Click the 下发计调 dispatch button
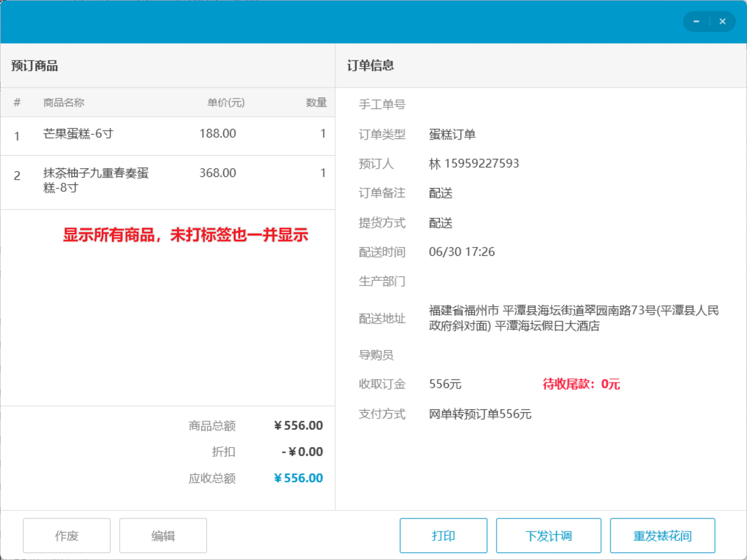The width and height of the screenshot is (747, 560). pos(549,535)
